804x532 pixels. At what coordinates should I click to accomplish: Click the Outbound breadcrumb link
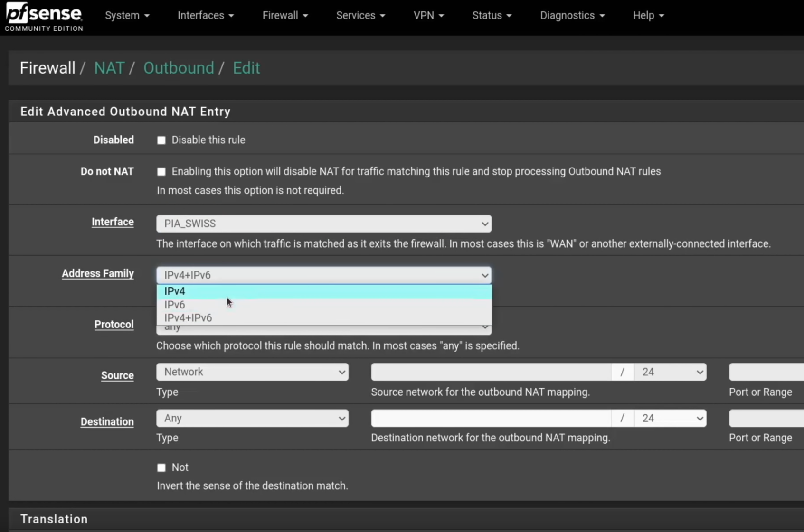tap(179, 67)
